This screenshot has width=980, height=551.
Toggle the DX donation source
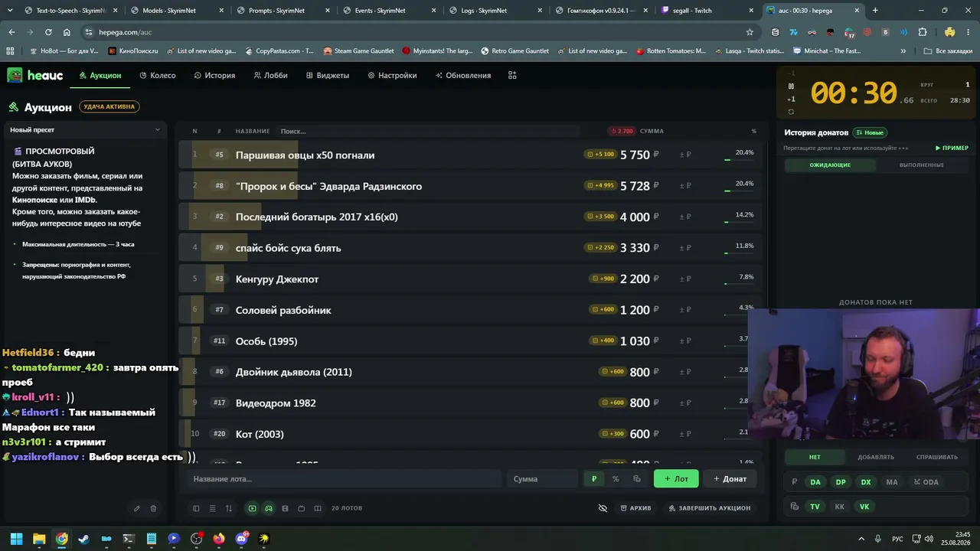(x=866, y=482)
